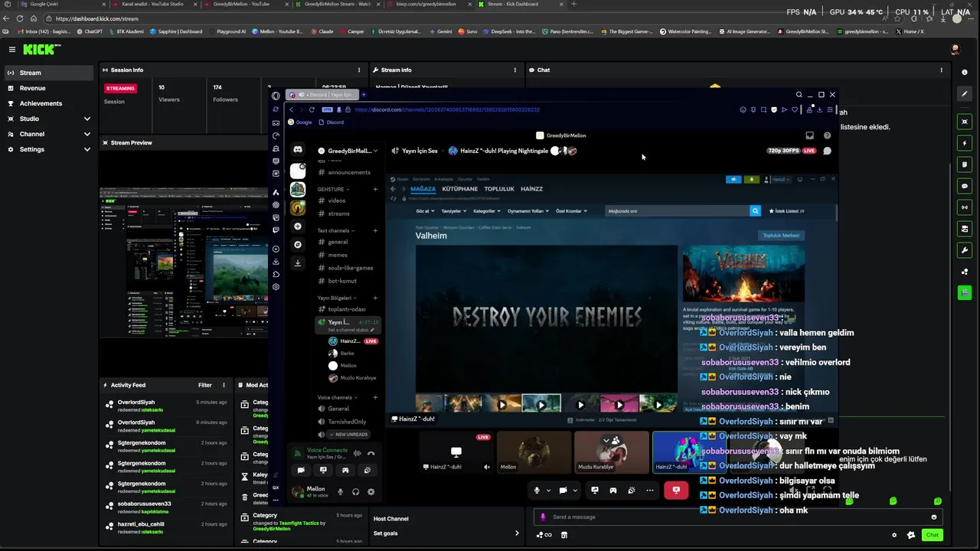This screenshot has width=980, height=551.
Task: Open the Kick Chat panel options menu
Action: click(942, 70)
